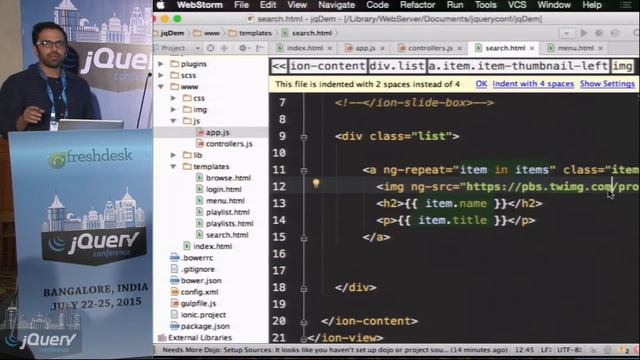
Task: Click the Indent with 4 spaces link
Action: pyautogui.click(x=533, y=84)
